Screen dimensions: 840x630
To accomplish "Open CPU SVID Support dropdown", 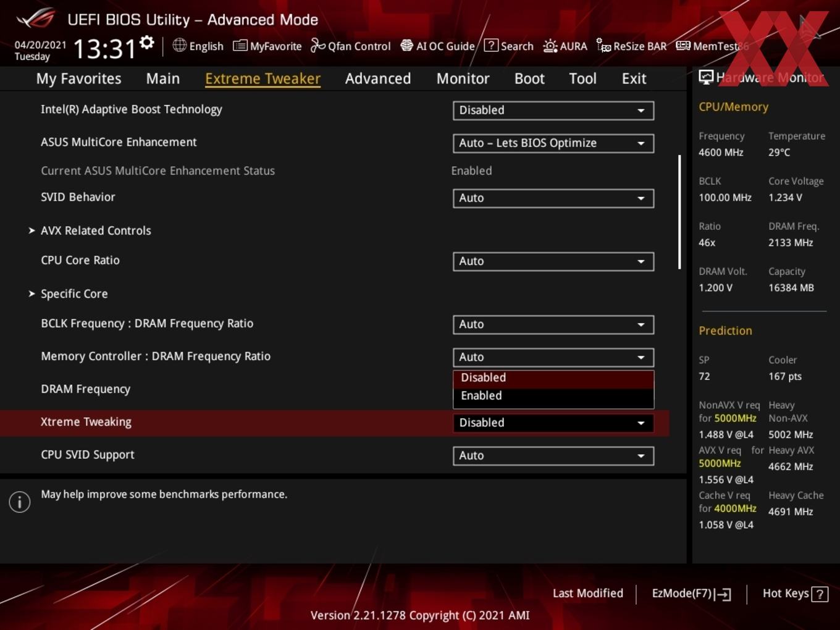I will pyautogui.click(x=553, y=456).
